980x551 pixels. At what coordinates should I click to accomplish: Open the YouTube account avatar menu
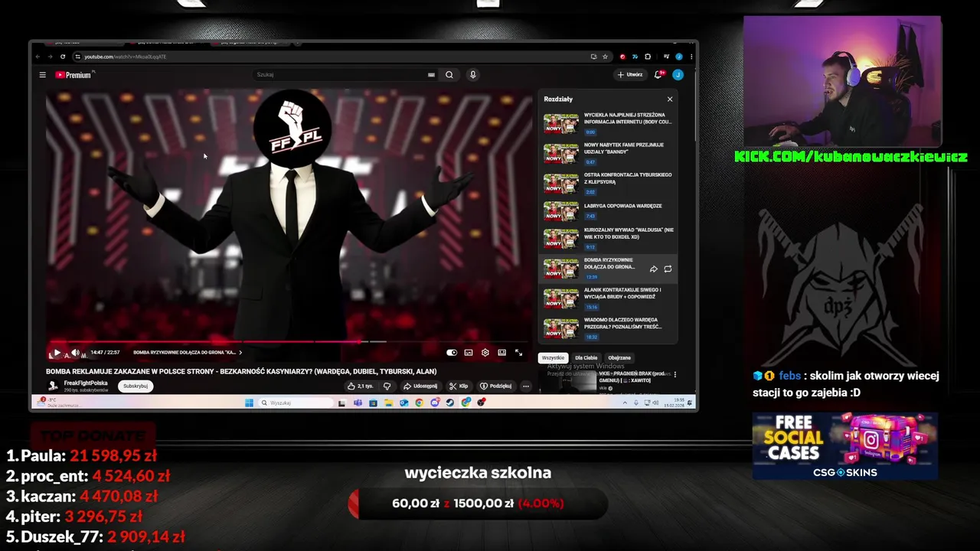tap(678, 75)
